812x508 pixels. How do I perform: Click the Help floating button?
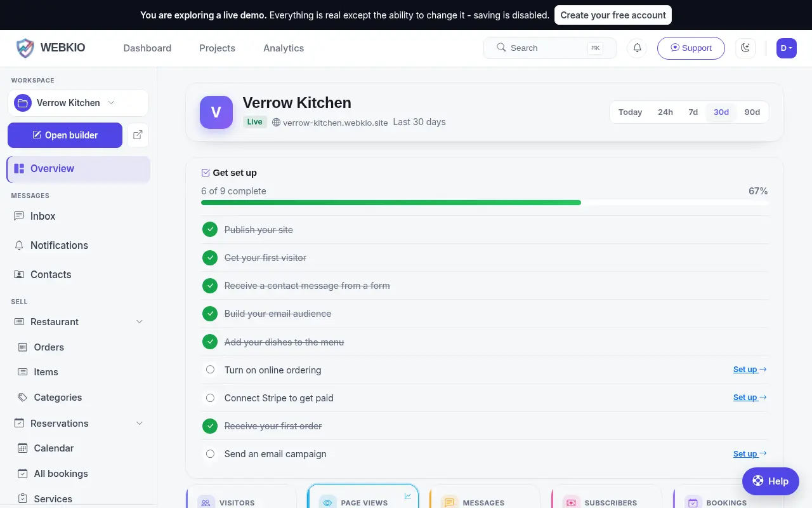[771, 481]
